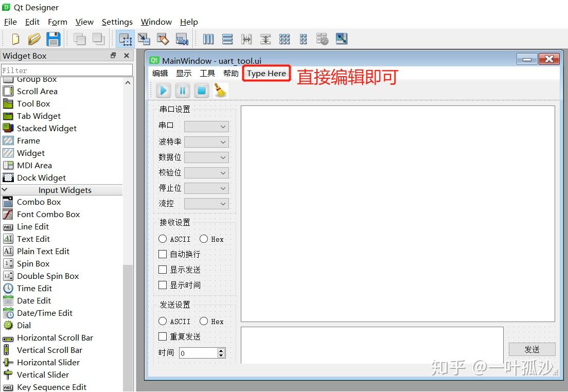Open the 帮助 menu in the form
Screen dimensions: 568x392
tap(231, 73)
